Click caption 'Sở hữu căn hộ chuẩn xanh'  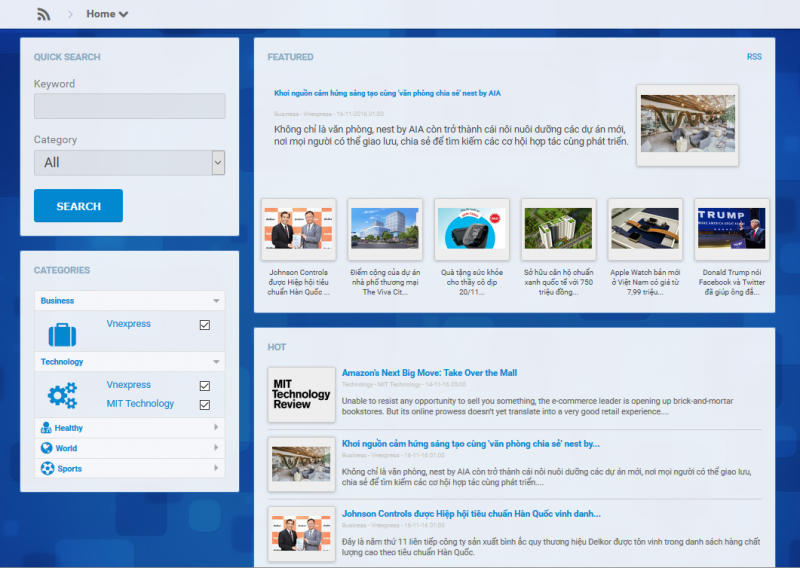coord(559,282)
